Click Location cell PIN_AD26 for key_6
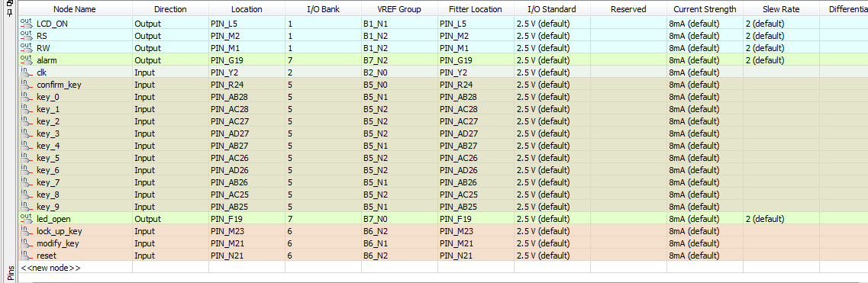The width and height of the screenshot is (868, 283). coord(247,170)
